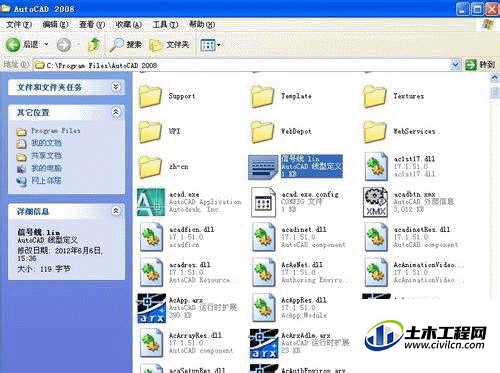Click the Go (转到) button
This screenshot has width=500, height=373.
[x=480, y=65]
